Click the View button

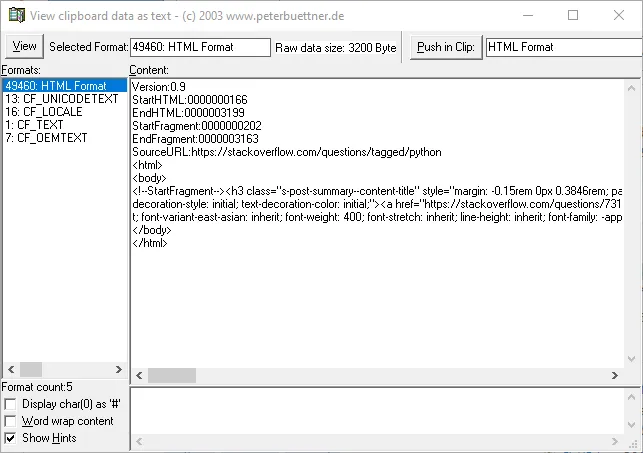tap(24, 46)
